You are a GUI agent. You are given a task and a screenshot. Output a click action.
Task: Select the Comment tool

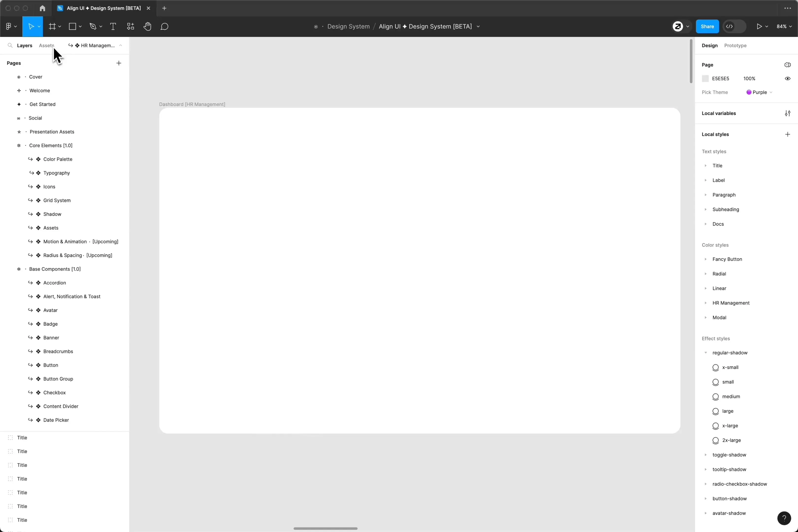pos(164,26)
